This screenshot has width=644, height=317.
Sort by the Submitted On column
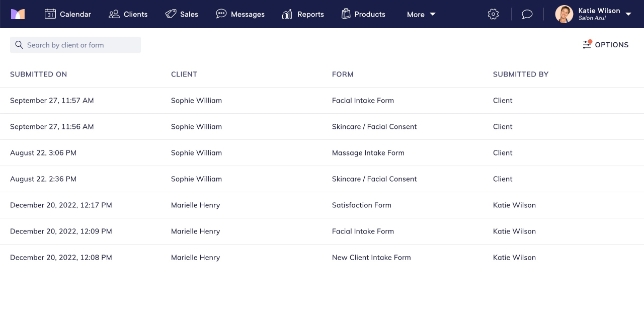coord(38,74)
